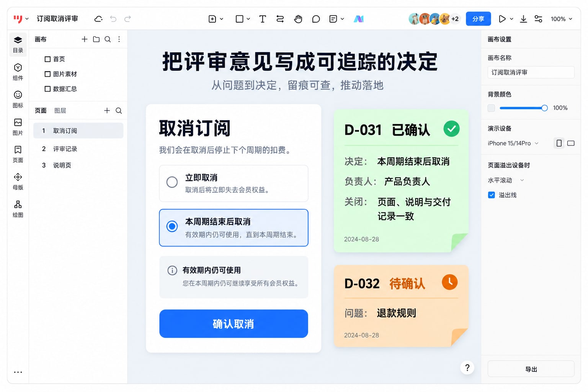Screen dimensions: 588x392
Task: Select the hand pan tool
Action: pyautogui.click(x=298, y=19)
